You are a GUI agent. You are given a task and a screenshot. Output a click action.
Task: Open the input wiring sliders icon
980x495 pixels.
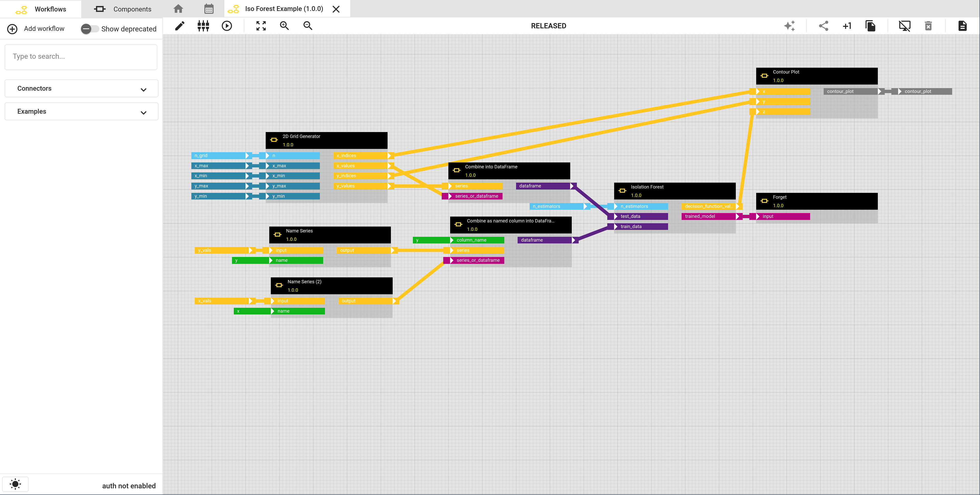(203, 26)
